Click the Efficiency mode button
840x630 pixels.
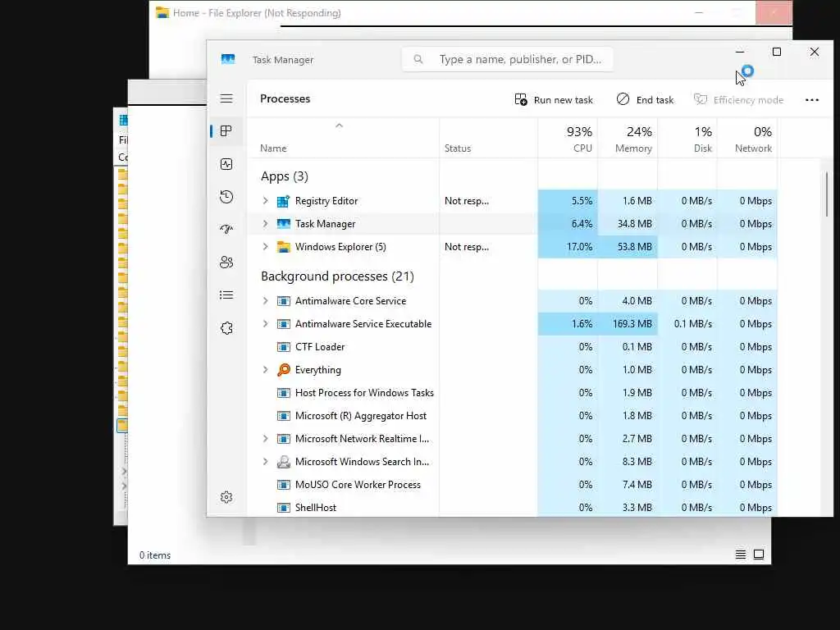pos(738,99)
